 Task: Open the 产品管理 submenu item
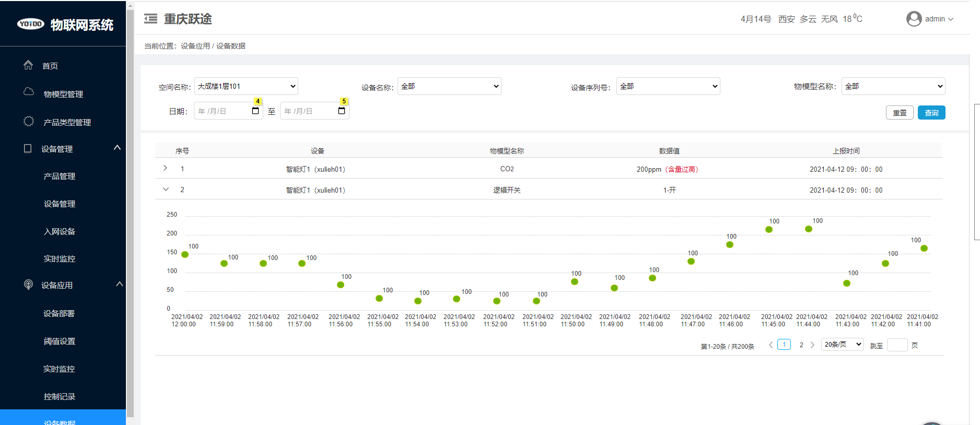(x=59, y=176)
